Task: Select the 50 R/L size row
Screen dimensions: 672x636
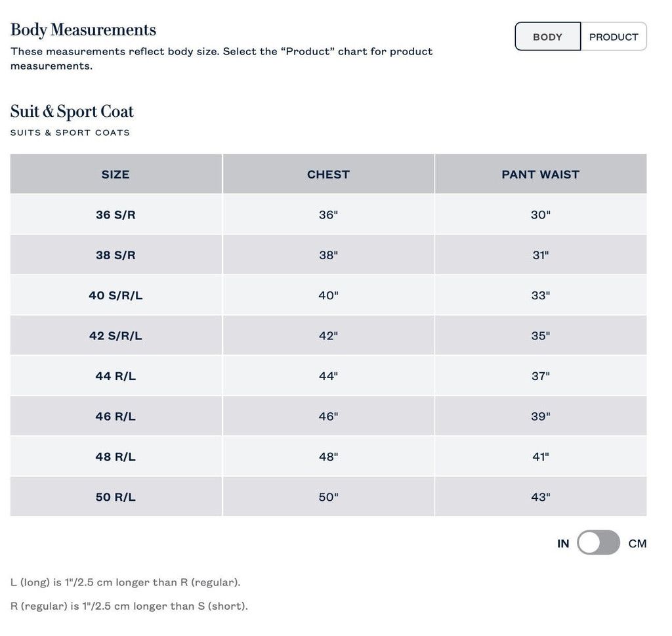Action: pos(328,496)
